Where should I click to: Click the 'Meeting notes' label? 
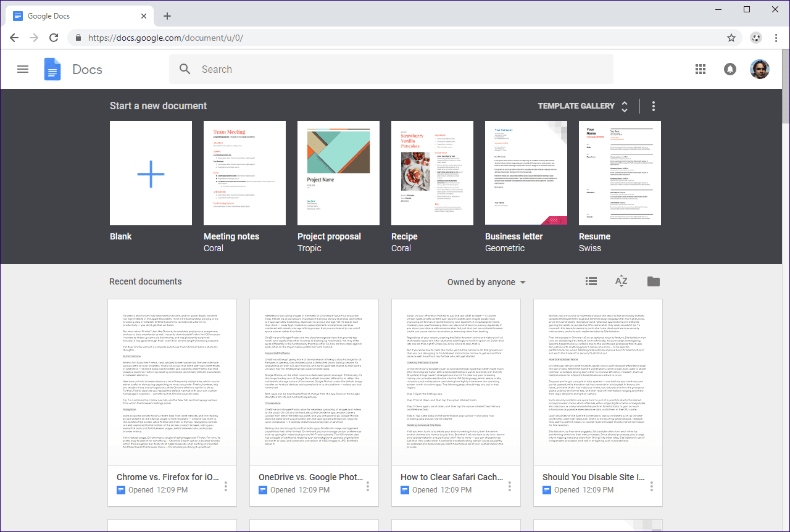[231, 236]
